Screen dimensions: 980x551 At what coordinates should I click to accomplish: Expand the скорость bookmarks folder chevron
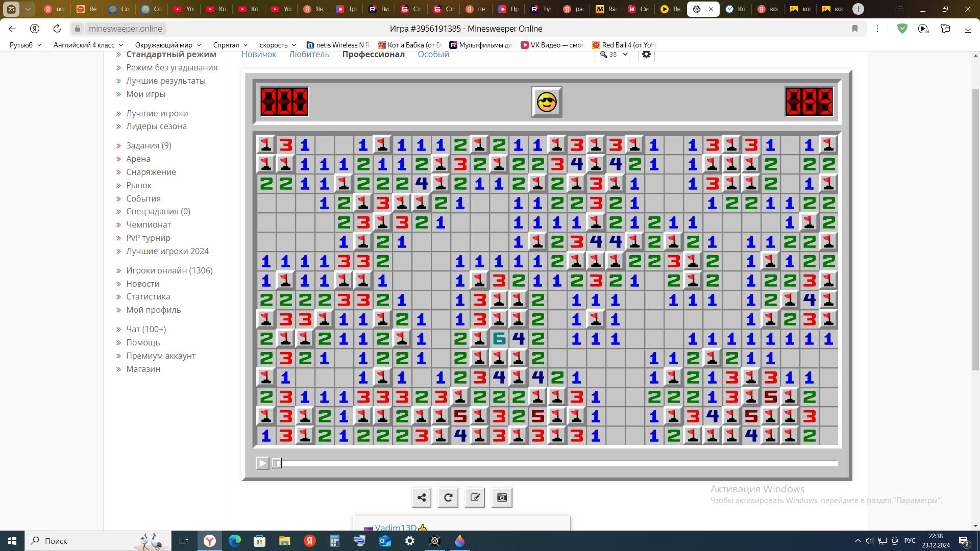click(x=295, y=45)
